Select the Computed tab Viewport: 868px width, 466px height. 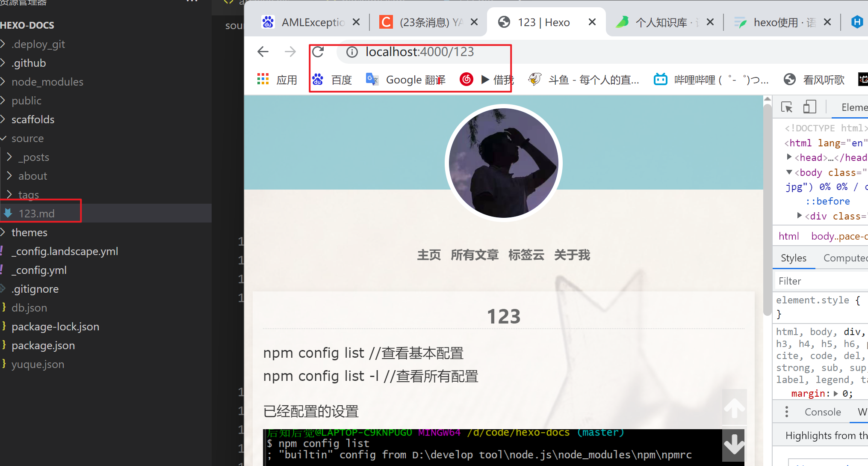(x=845, y=258)
